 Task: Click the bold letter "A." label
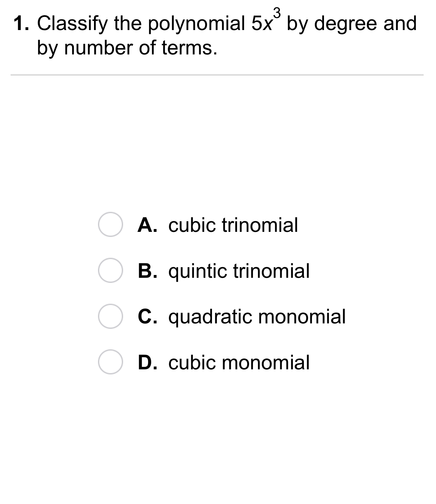pyautogui.click(x=147, y=225)
